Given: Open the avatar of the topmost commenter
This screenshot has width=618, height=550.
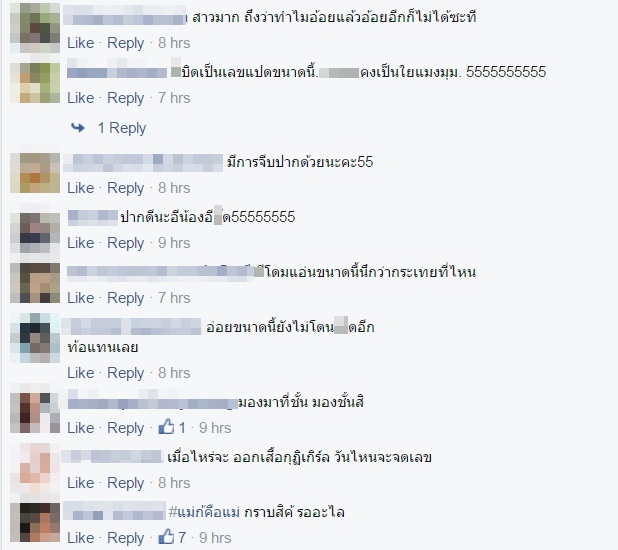Looking at the screenshot, I should [x=35, y=28].
